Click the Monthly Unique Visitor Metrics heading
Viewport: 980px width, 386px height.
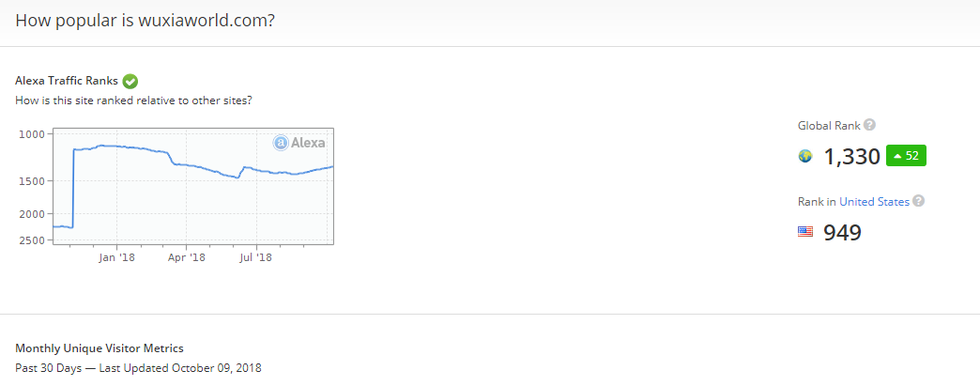100,347
